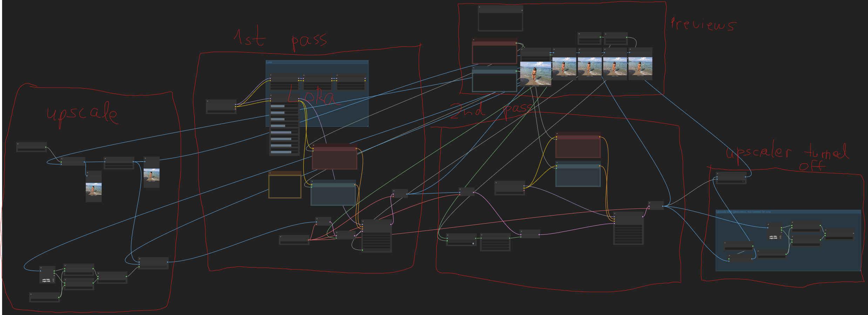868x315 pixels.
Task: Collapse the teal node beside the largest beach preview
Action: (474, 68)
